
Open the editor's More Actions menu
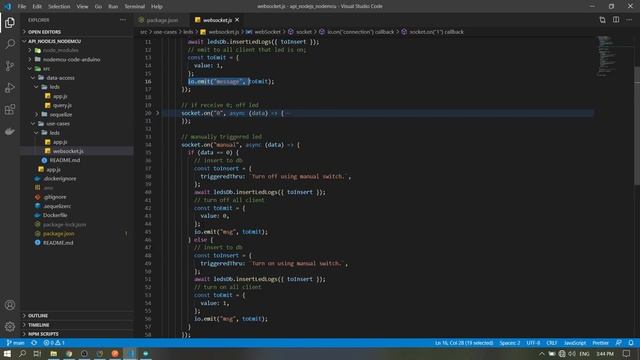pyautogui.click(x=629, y=20)
